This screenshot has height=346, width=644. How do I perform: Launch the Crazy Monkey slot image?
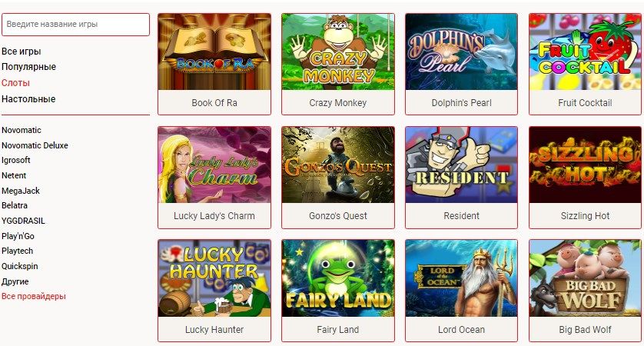[x=337, y=52]
